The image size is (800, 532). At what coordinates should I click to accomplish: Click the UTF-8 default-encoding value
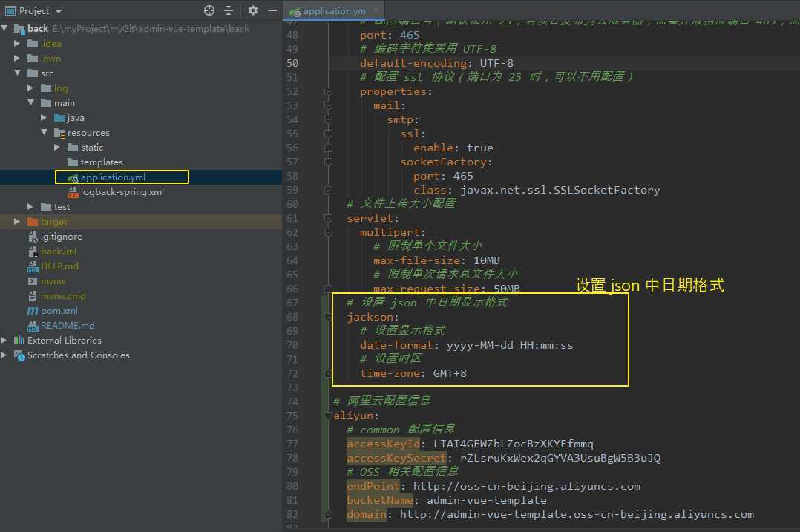[x=496, y=63]
